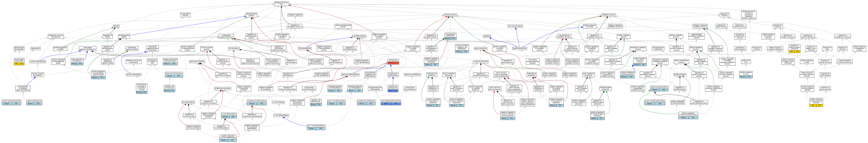Select the 'cellular response to virus' node
Screen dimensions: 868x143
746,75
